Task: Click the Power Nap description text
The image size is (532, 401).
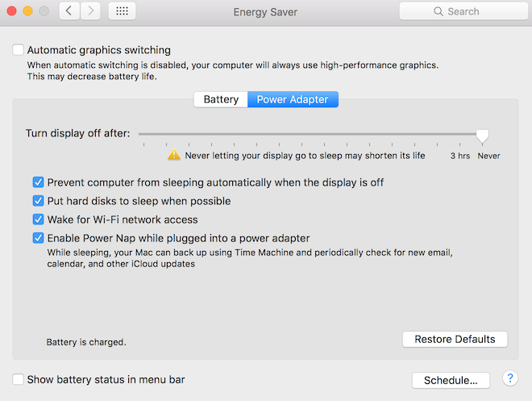Action: (250, 258)
